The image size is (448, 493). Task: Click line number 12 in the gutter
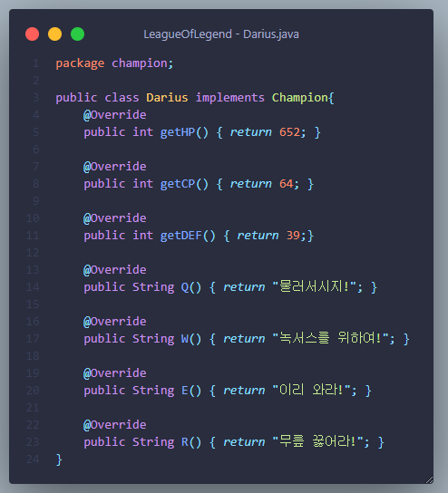point(33,253)
